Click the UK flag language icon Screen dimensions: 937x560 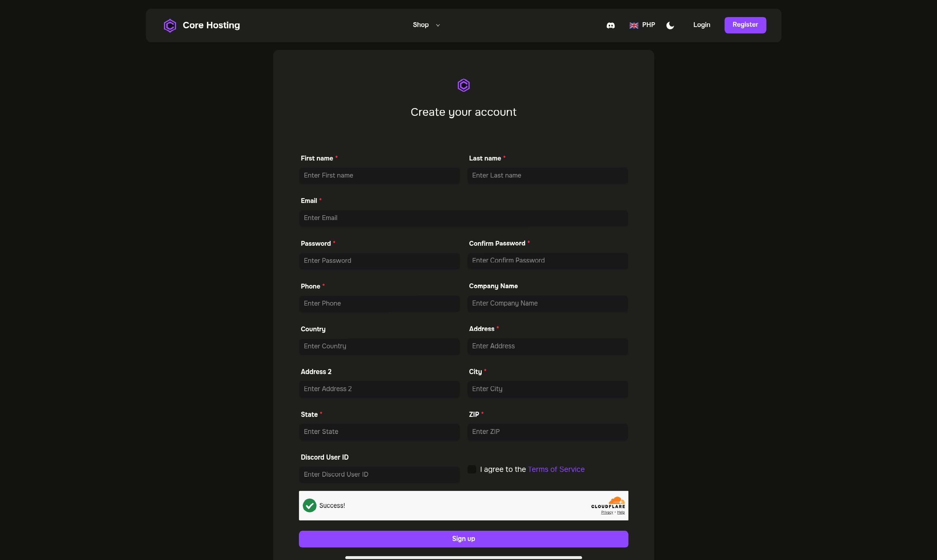pos(634,25)
